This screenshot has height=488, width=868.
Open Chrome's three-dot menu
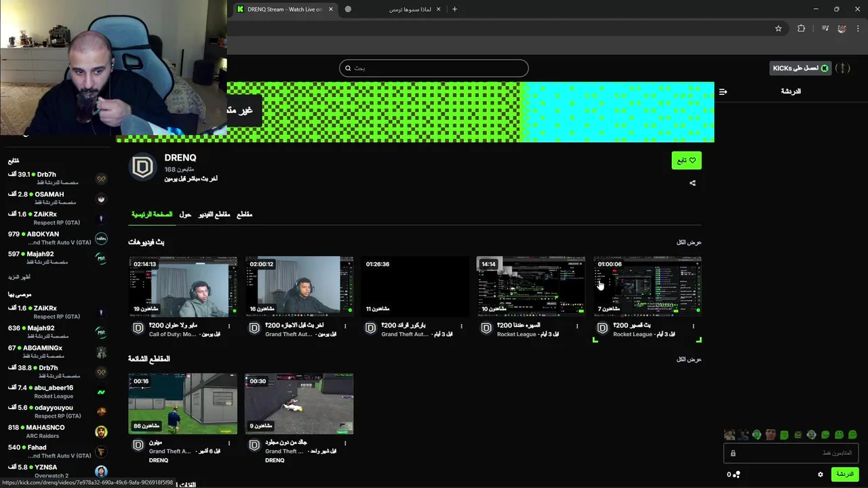coord(859,28)
